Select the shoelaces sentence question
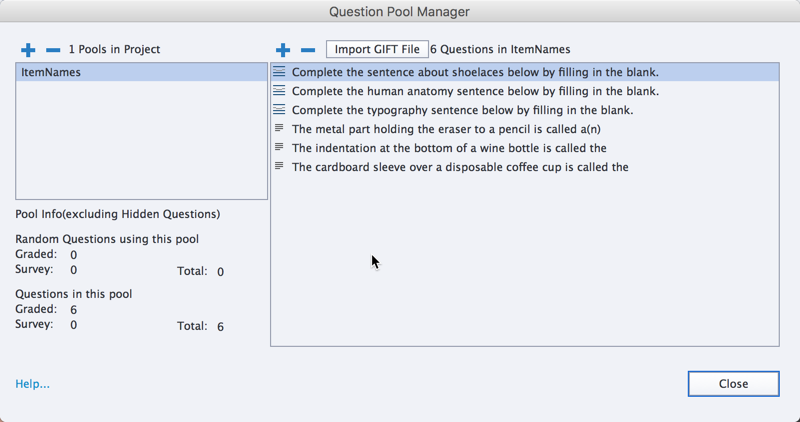The image size is (800, 422). point(524,72)
